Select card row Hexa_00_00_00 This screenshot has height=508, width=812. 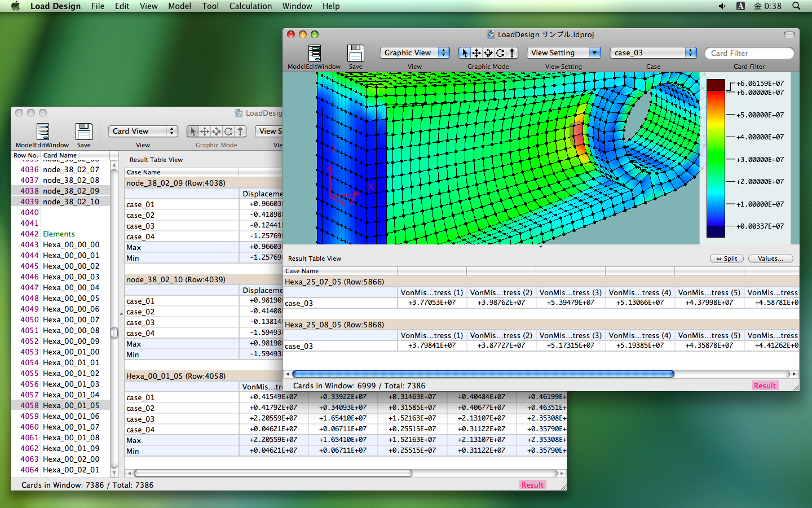click(61, 244)
